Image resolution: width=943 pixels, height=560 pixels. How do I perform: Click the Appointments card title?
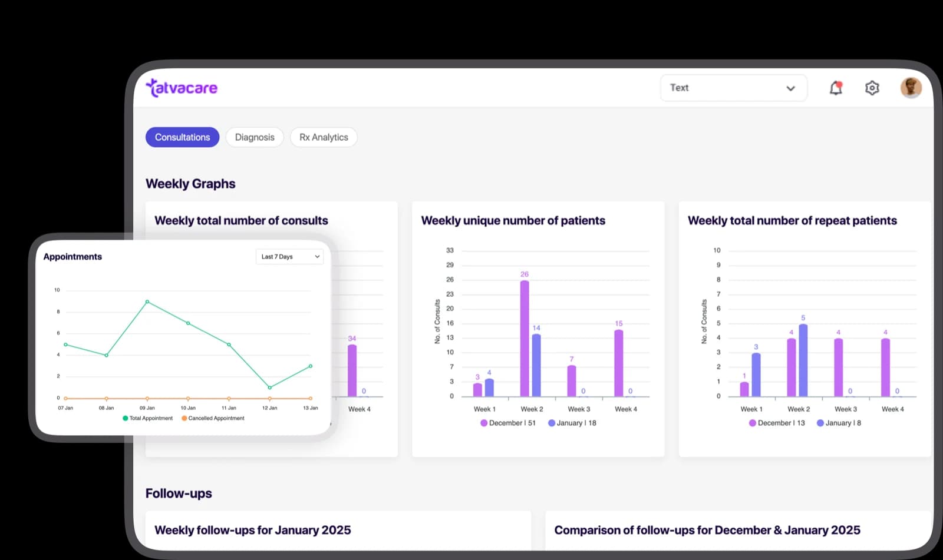coord(72,257)
